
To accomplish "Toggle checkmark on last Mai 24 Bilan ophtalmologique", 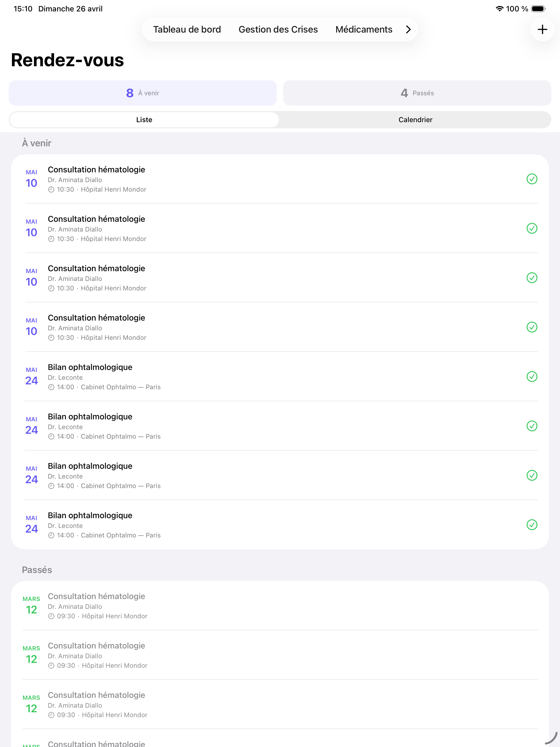I will coord(532,525).
